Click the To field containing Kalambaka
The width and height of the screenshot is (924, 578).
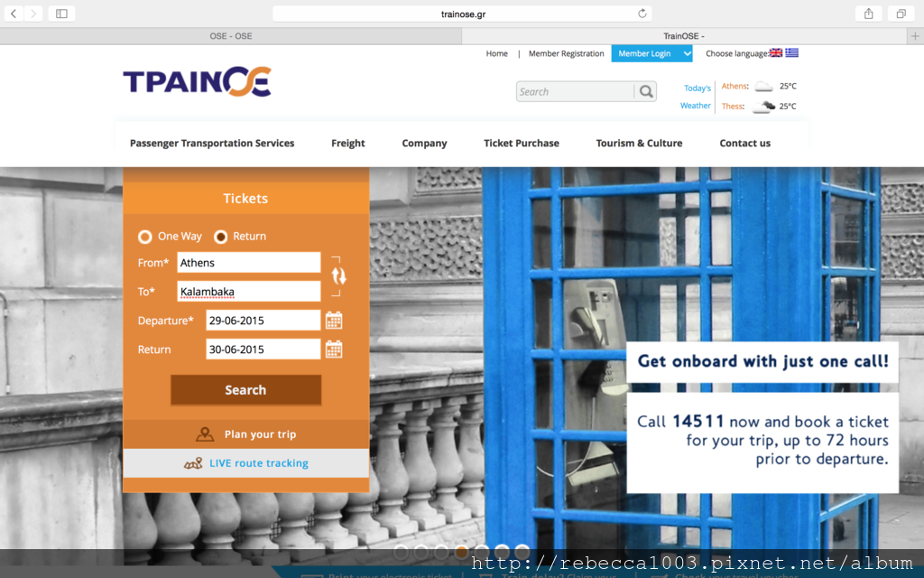point(249,292)
